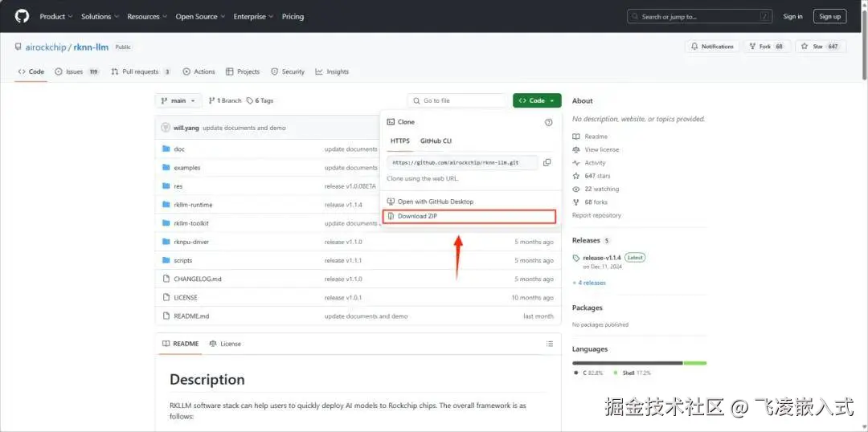
Task: Click the 22 watching link
Action: [596, 190]
